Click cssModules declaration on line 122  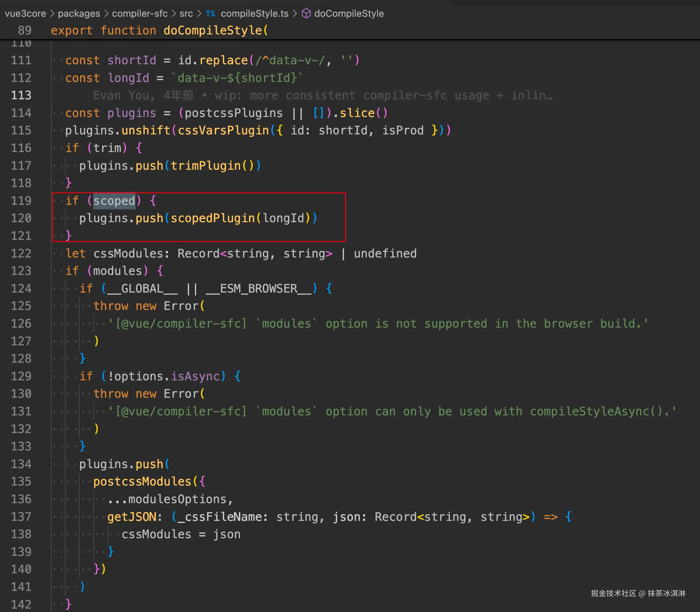(x=128, y=253)
